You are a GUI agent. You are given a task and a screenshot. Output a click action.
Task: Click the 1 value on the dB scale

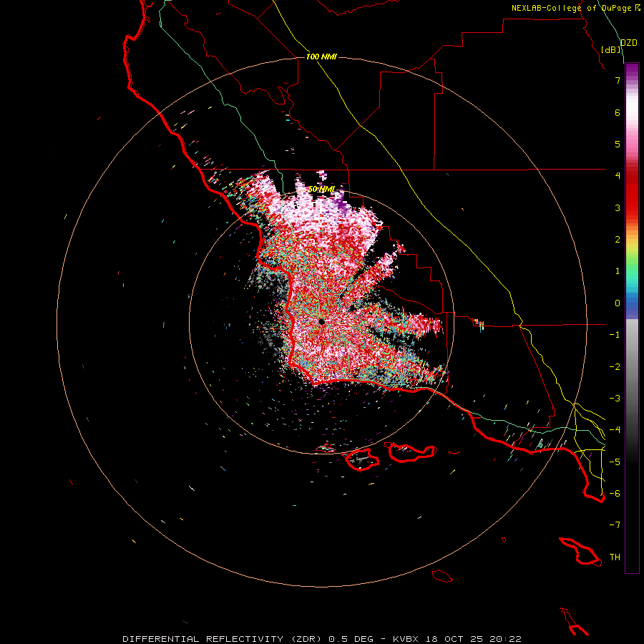[618, 271]
